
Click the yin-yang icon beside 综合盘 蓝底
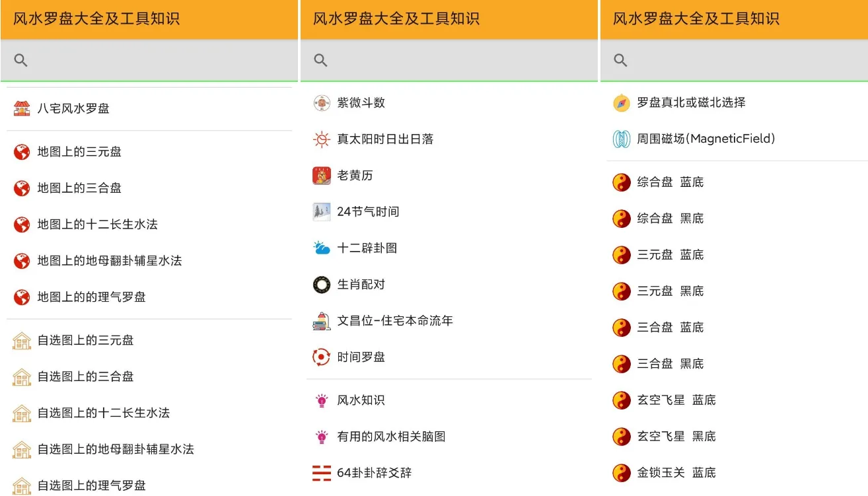click(622, 182)
